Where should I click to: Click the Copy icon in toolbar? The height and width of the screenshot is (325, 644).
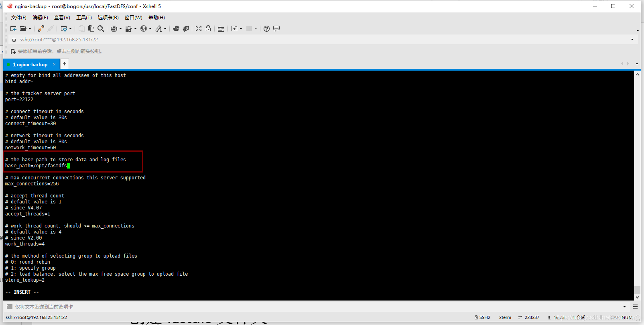point(81,28)
